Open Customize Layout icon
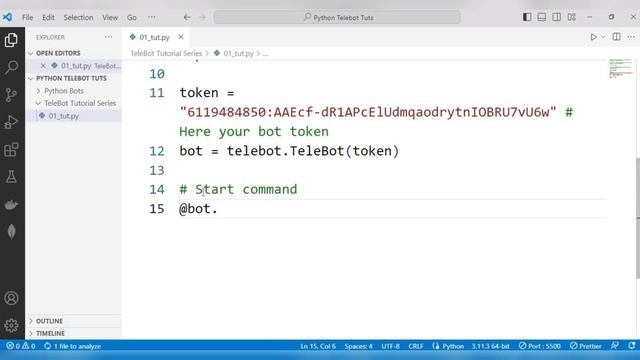Viewport: 640px width, 360px height. coord(571,17)
